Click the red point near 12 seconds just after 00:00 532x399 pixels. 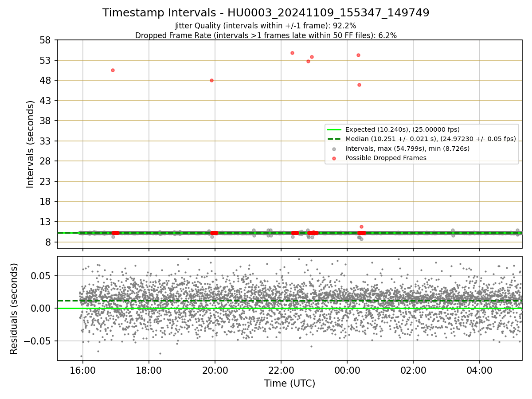(x=361, y=227)
